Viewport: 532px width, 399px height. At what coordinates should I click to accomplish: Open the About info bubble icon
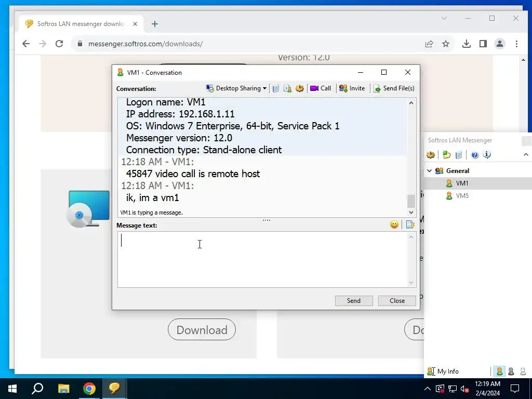pos(487,155)
